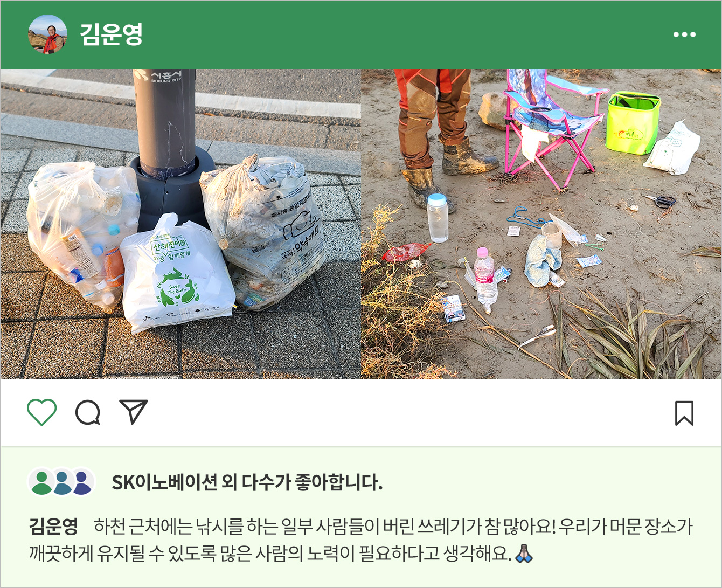Tap the neon green bucket in the photo
The image size is (722, 588).
633,123
